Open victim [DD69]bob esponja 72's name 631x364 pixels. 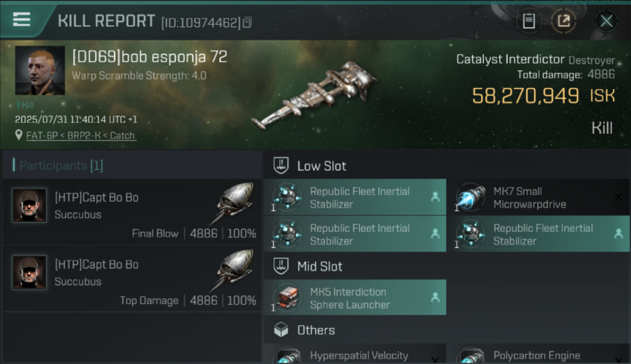pos(149,57)
